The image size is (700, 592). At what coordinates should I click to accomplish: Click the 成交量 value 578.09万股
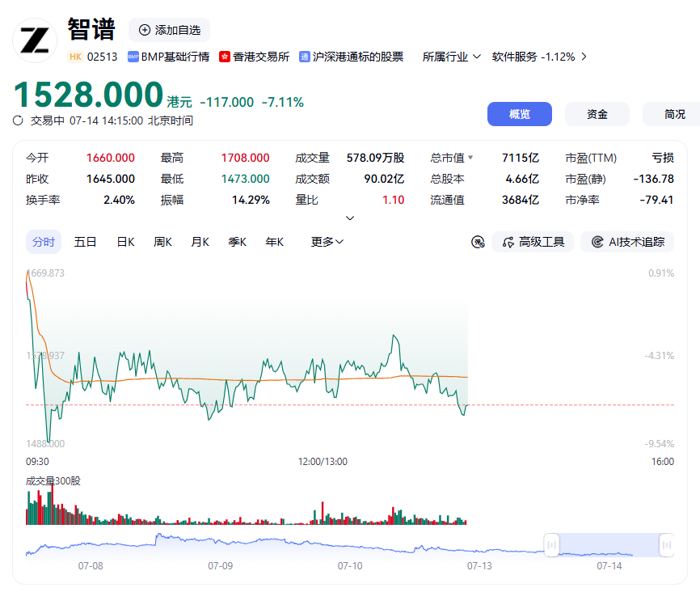click(375, 158)
